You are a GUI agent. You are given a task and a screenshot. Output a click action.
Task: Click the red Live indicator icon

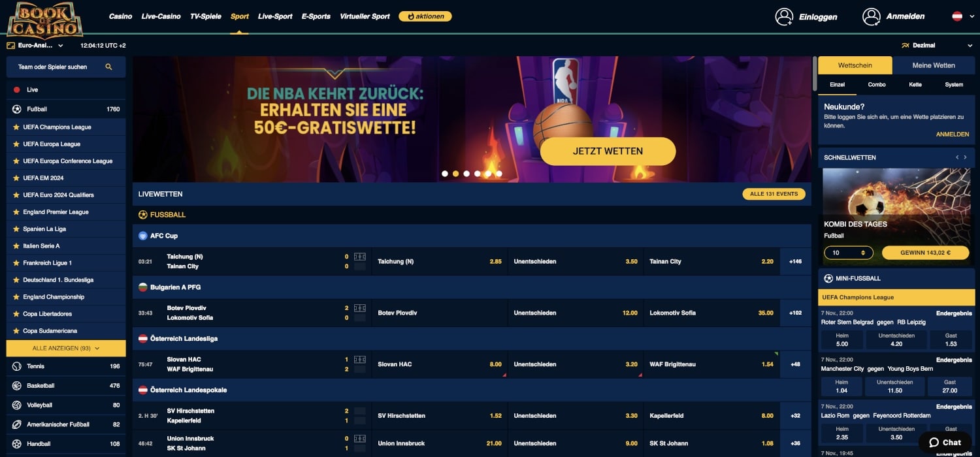tap(16, 89)
